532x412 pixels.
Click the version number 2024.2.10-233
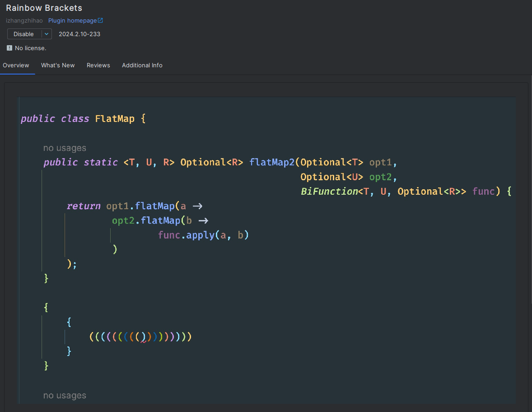tap(79, 34)
